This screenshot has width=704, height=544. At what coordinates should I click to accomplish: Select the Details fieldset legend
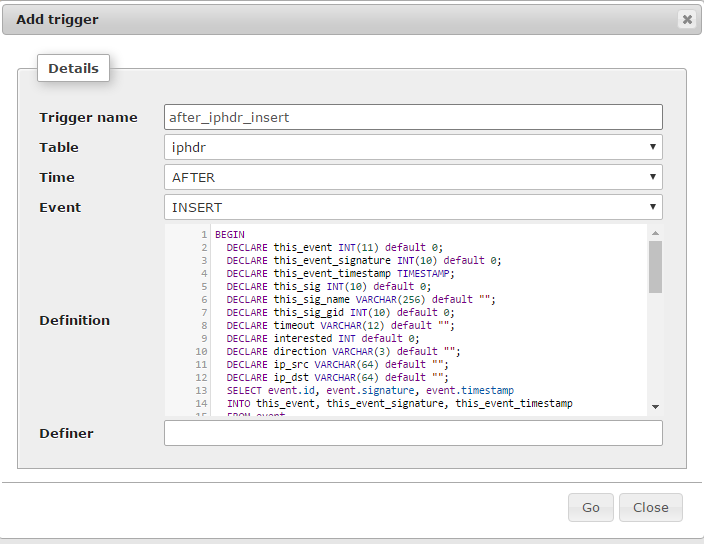73,68
